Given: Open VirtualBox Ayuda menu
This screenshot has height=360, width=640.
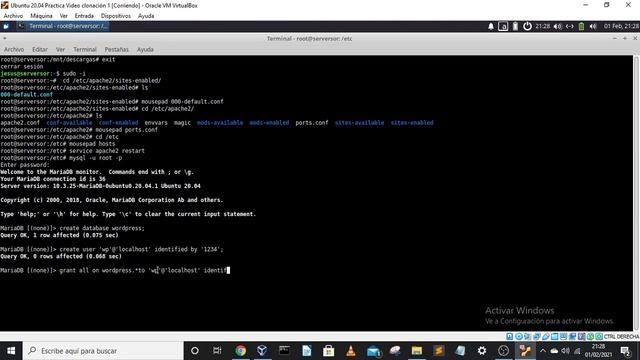Looking at the screenshot, I should 146,16.
